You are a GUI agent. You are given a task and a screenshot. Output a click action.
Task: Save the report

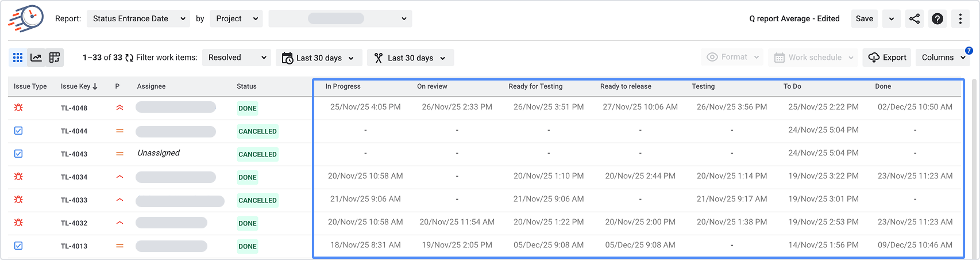click(864, 18)
